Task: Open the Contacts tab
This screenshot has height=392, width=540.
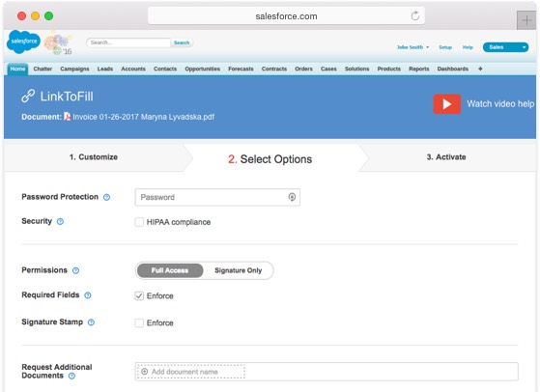Action: click(165, 69)
